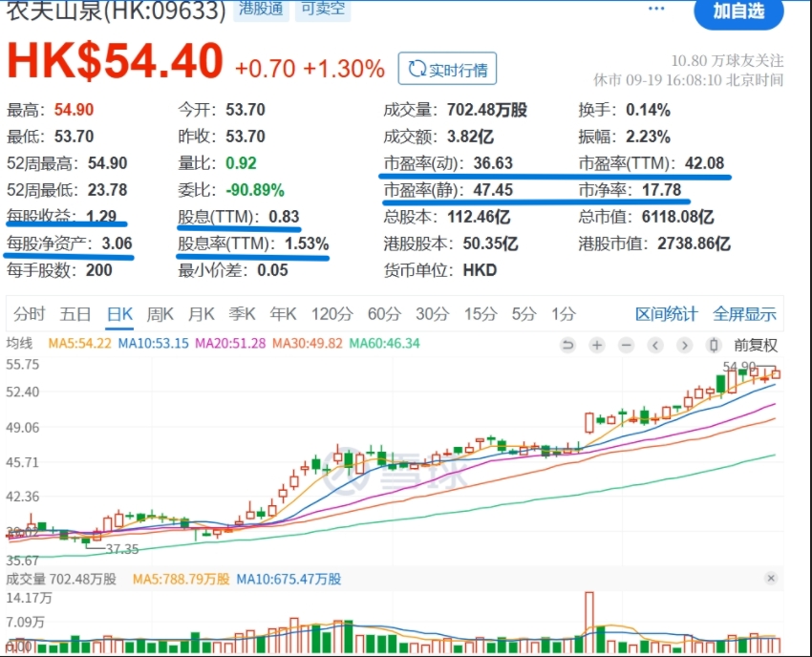The image size is (812, 657).
Task: Select the 季K chart tab
Action: click(242, 314)
